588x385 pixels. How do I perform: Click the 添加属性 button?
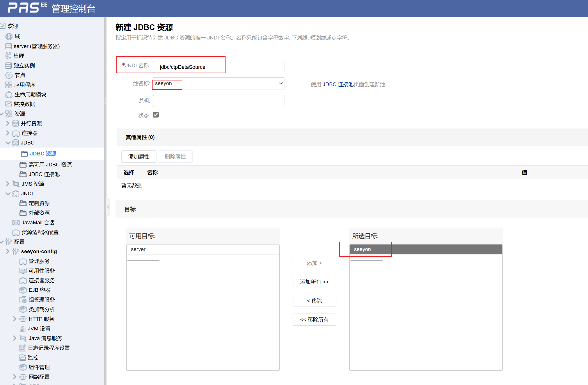coord(139,156)
